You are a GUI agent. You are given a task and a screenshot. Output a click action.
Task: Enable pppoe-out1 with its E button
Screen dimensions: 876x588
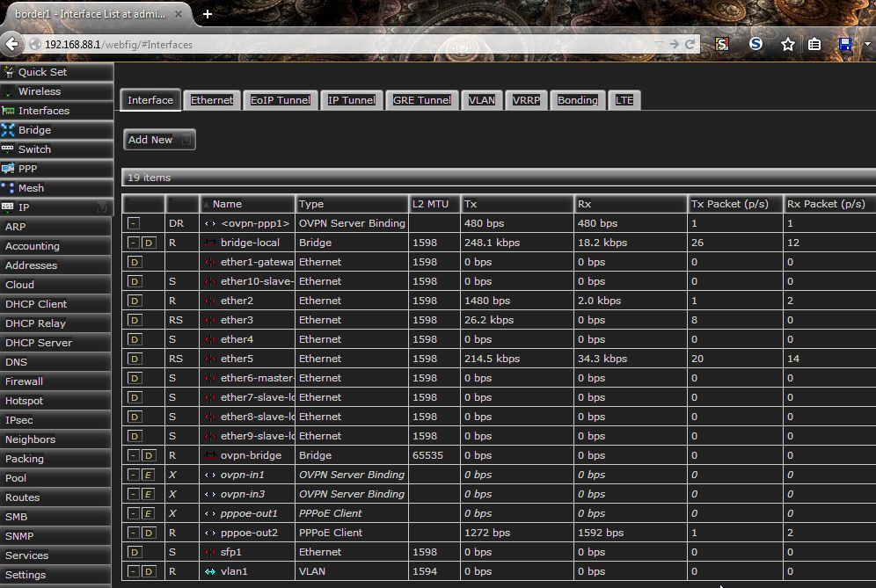click(x=149, y=513)
